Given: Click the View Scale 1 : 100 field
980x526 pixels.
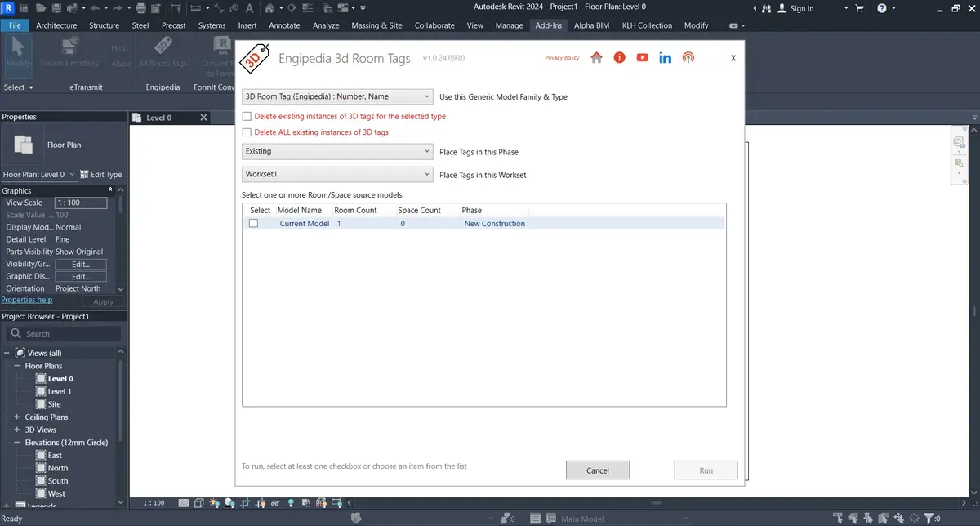Looking at the screenshot, I should click(81, 203).
